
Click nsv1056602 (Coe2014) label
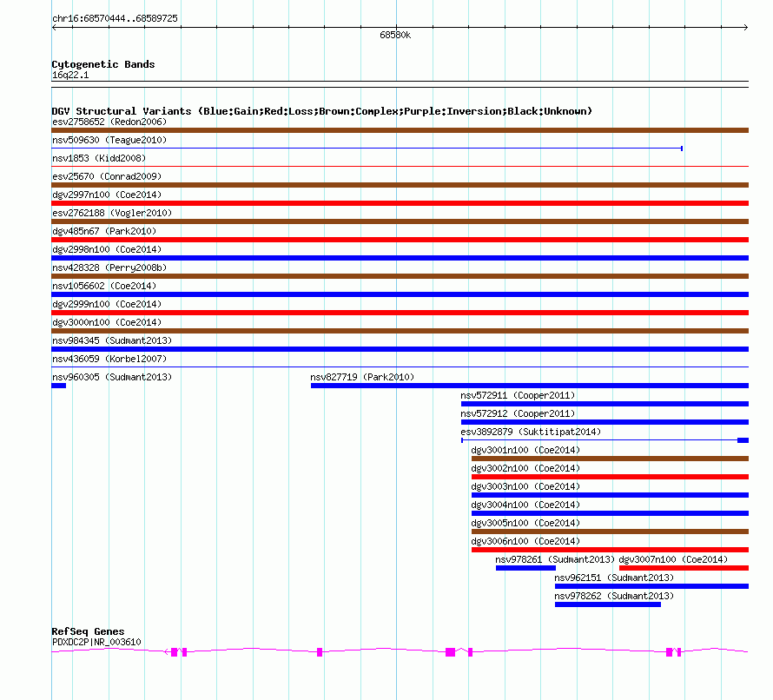tap(104, 286)
